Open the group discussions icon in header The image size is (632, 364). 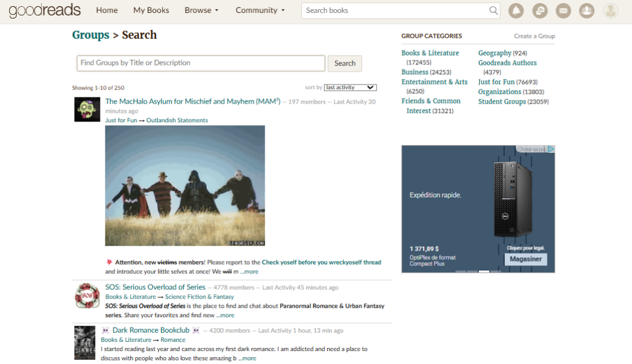click(x=539, y=10)
